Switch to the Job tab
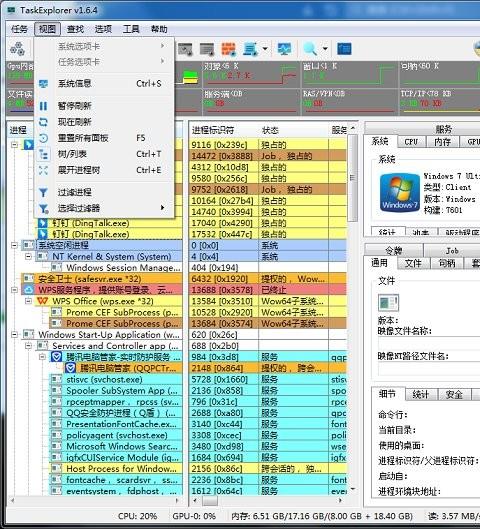This screenshot has width=480, height=529. (x=452, y=251)
